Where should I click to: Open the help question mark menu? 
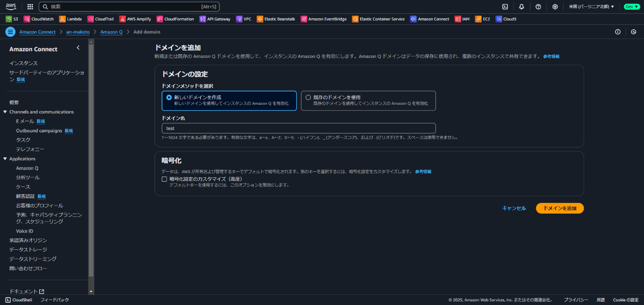click(x=538, y=6)
